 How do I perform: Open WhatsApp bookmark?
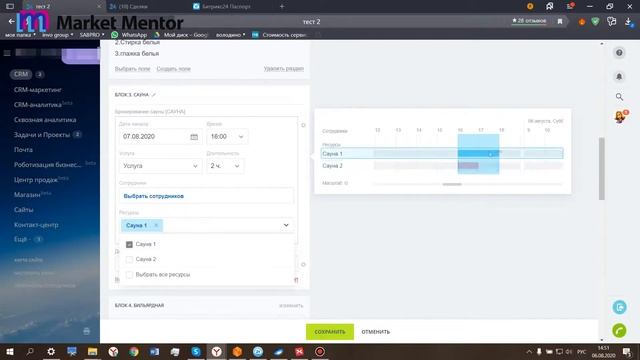129,35
